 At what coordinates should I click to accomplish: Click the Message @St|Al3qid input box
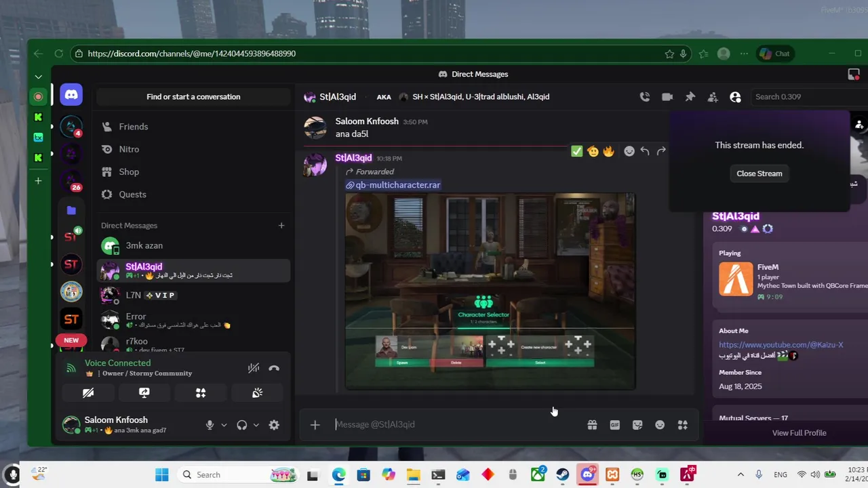click(x=458, y=424)
